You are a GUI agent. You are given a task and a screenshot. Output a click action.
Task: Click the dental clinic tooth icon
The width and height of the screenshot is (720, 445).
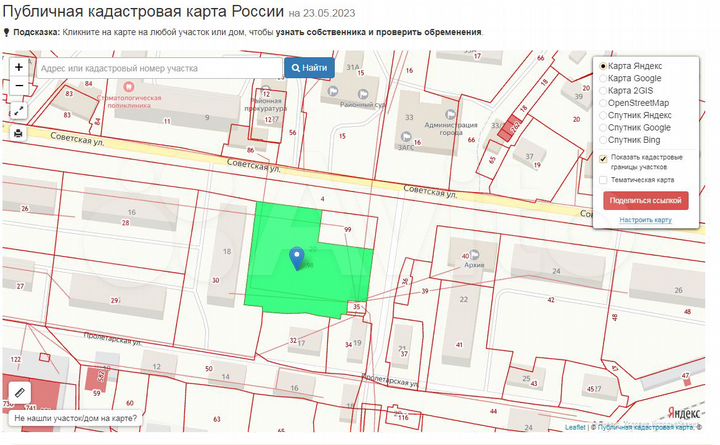(x=129, y=86)
